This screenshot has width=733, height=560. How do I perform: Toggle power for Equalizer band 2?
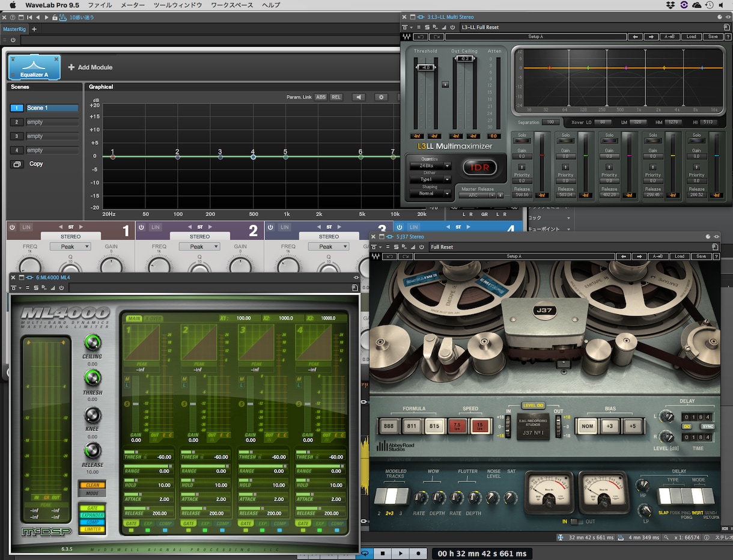click(140, 227)
